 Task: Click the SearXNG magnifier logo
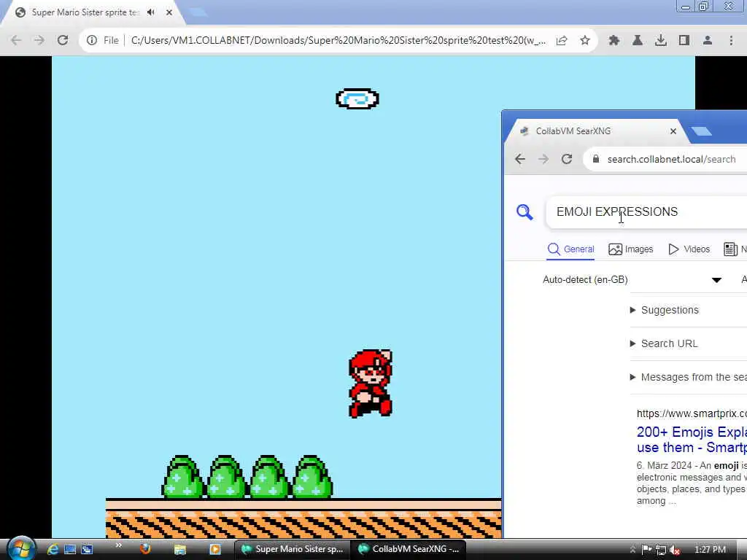coord(525,212)
